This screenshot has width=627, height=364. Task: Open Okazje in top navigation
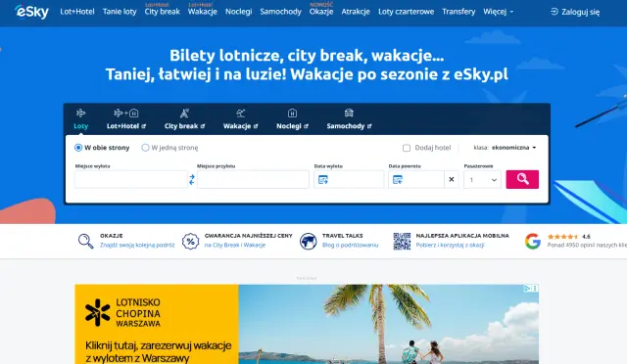(321, 12)
